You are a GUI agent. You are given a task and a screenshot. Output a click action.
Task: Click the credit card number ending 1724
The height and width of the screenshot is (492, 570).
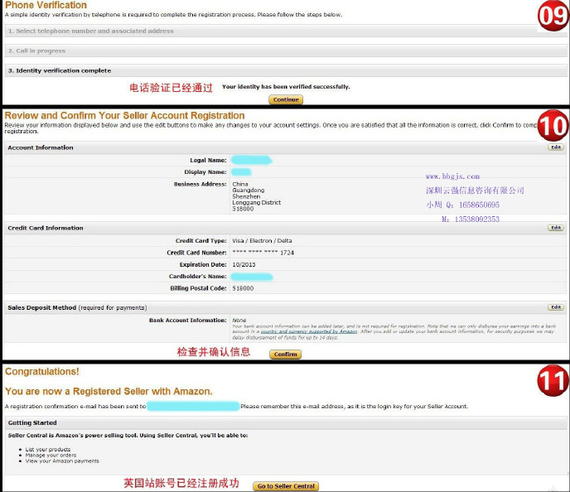pyautogui.click(x=263, y=252)
